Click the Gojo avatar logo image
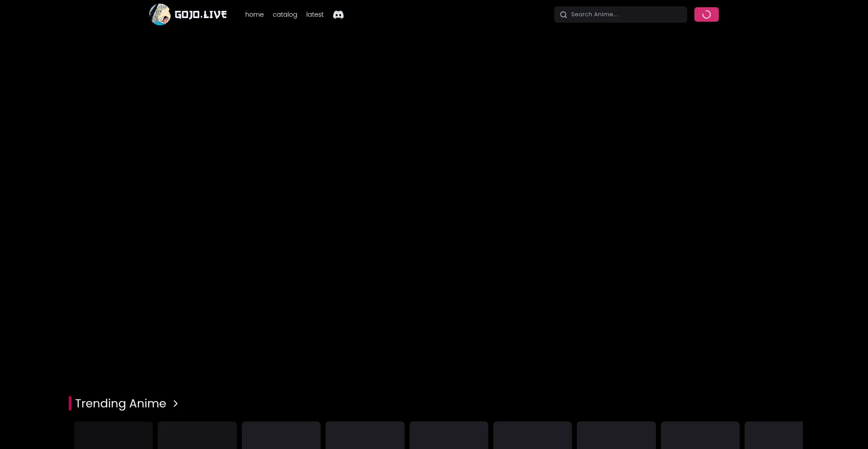Viewport: 868px width, 449px height. point(160,14)
